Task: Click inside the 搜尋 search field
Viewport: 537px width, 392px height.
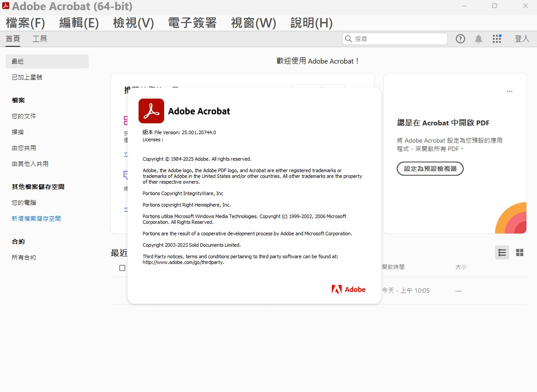Action: coord(397,39)
